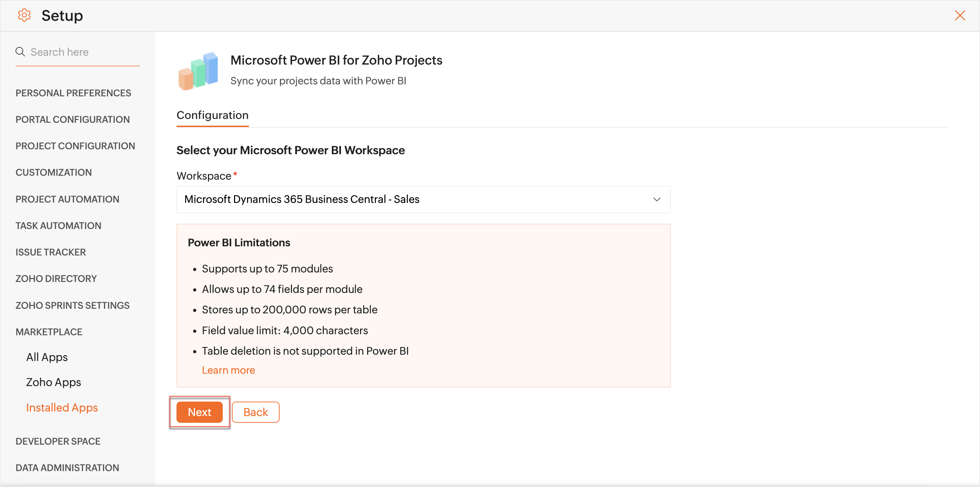The width and height of the screenshot is (980, 487).
Task: Click the Back button
Action: tap(255, 412)
